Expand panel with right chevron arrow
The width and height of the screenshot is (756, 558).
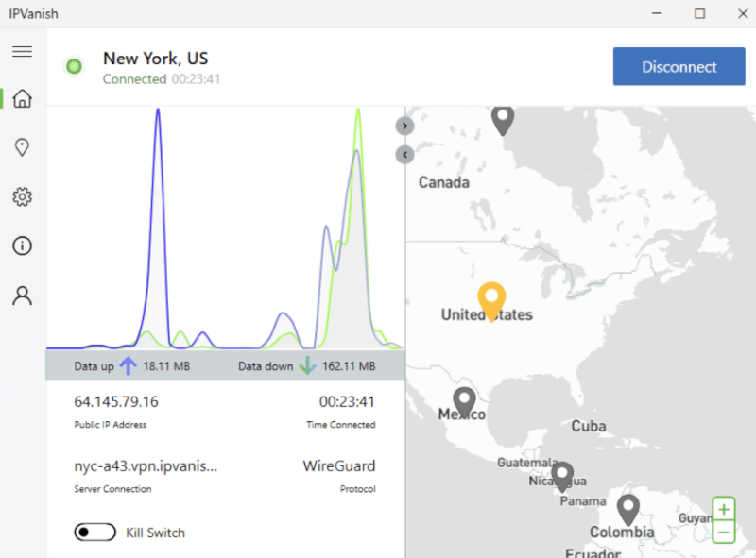404,125
